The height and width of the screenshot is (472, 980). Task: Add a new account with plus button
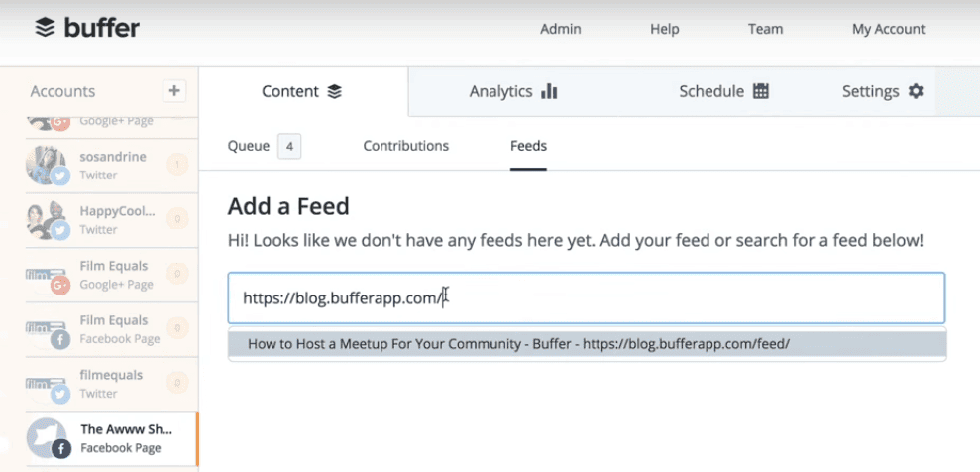[x=174, y=91]
